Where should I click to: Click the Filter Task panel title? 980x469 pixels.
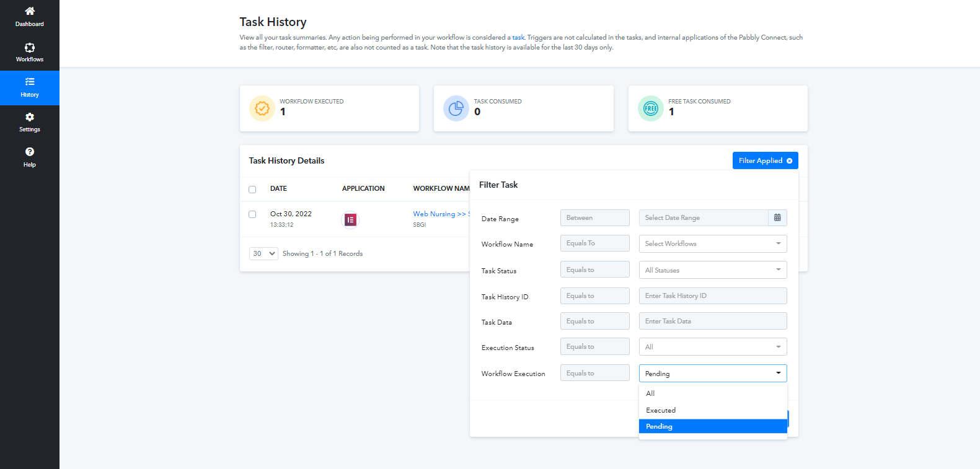click(x=498, y=185)
